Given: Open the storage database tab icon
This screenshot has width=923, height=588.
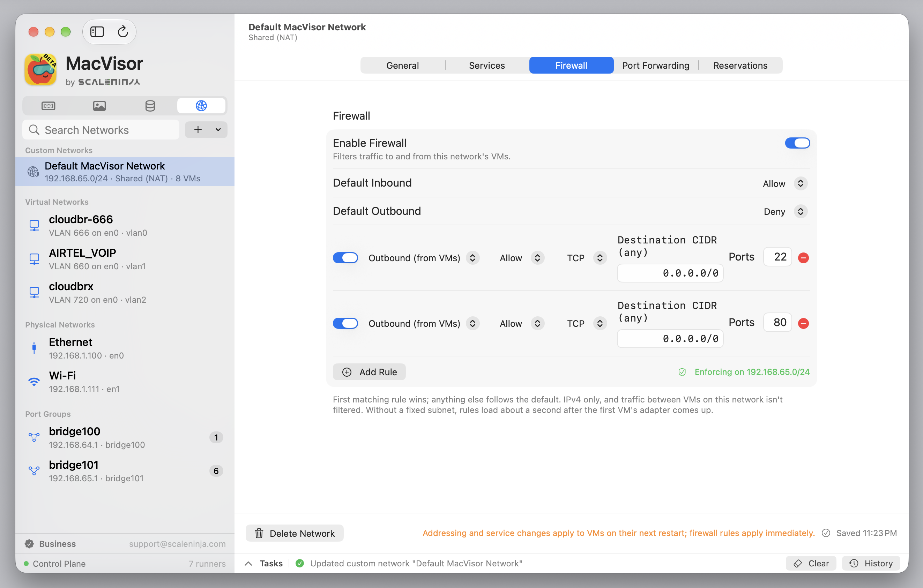Looking at the screenshot, I should coord(150,106).
